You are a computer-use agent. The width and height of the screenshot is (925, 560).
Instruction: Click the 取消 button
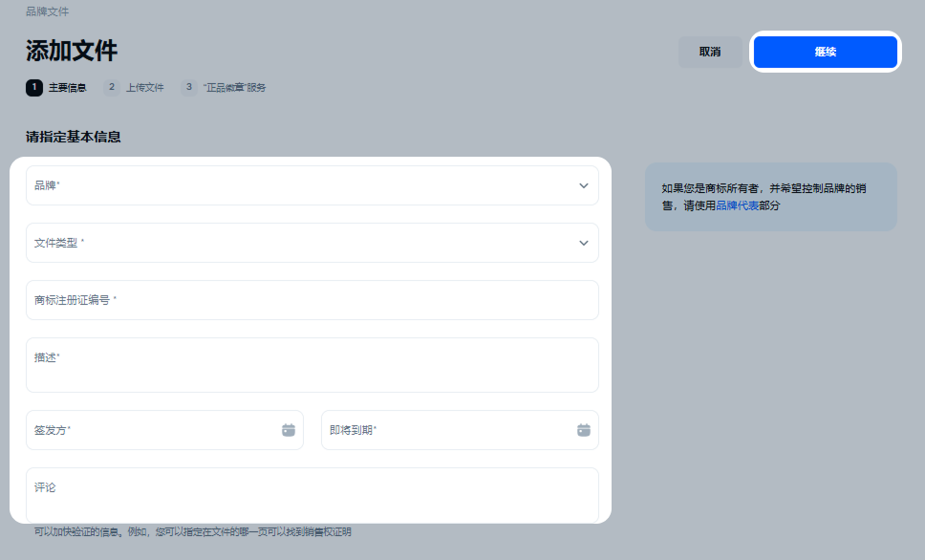point(710,52)
